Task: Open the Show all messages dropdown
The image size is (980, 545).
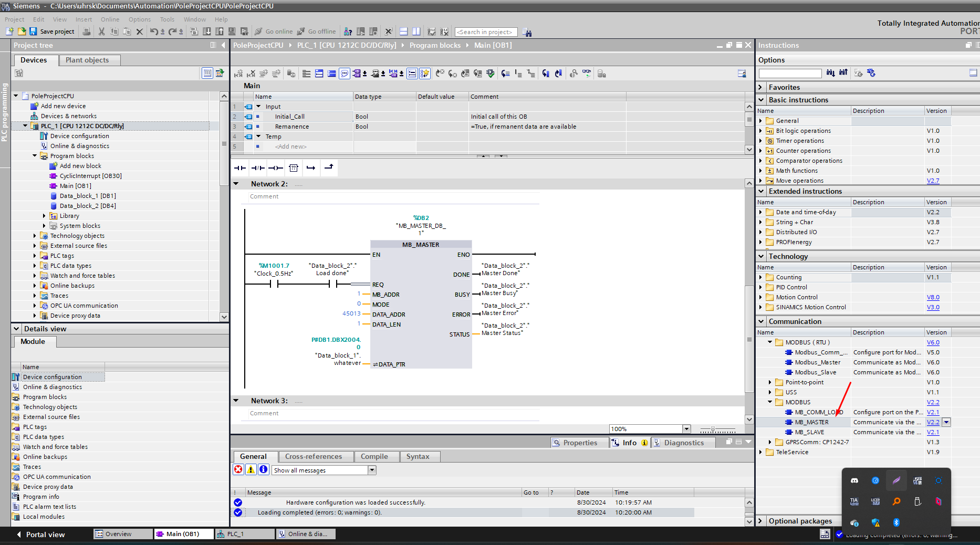Action: (x=372, y=470)
